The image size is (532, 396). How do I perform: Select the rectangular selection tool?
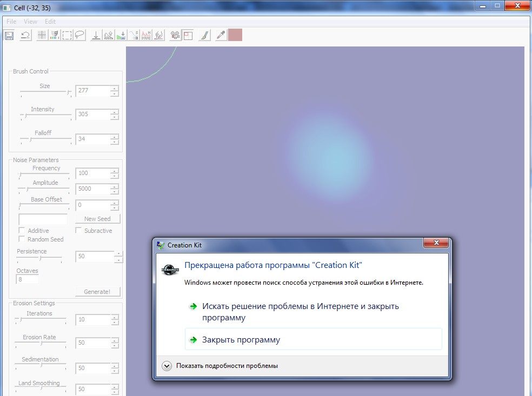[67, 35]
